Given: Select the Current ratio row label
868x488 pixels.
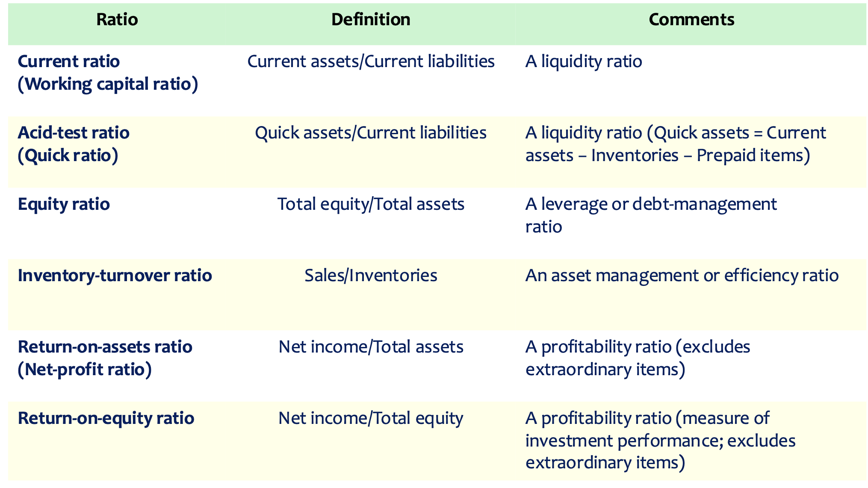Looking at the screenshot, I should (x=108, y=73).
